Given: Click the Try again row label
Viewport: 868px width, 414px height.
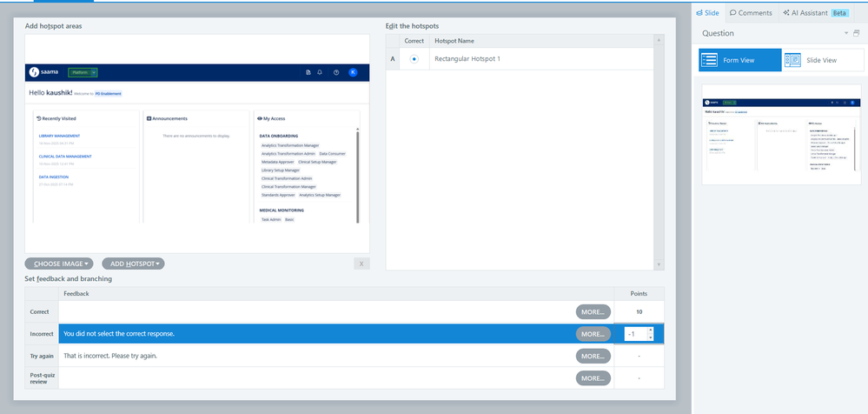Looking at the screenshot, I should coord(42,356).
